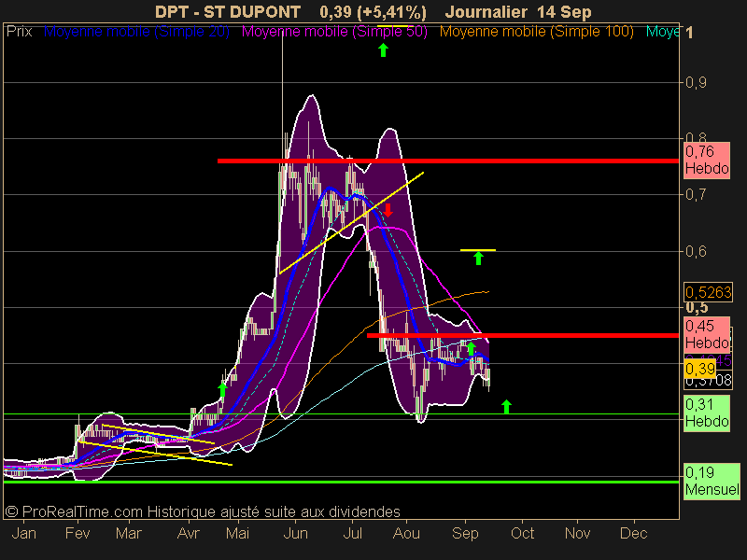Click the "Mar" month label
747x560 pixels.
point(129,533)
